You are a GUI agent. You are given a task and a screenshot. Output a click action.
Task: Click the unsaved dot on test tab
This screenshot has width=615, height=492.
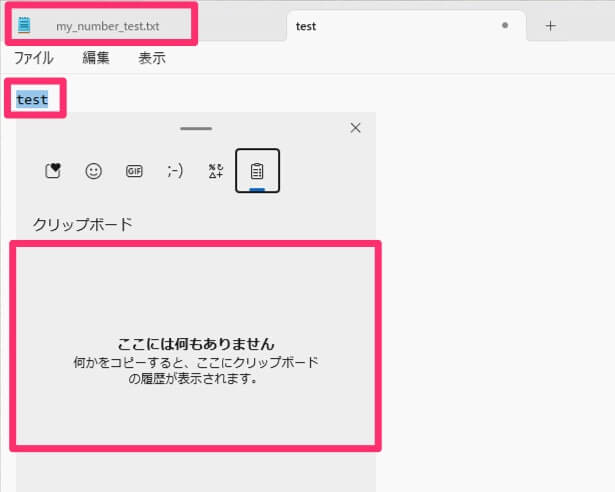[505, 26]
